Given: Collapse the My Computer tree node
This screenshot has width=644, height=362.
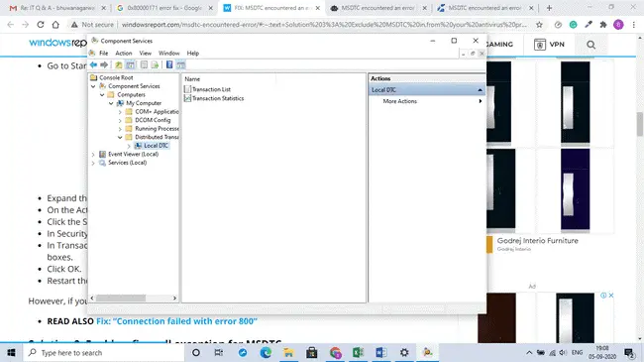Looking at the screenshot, I should 111,103.
